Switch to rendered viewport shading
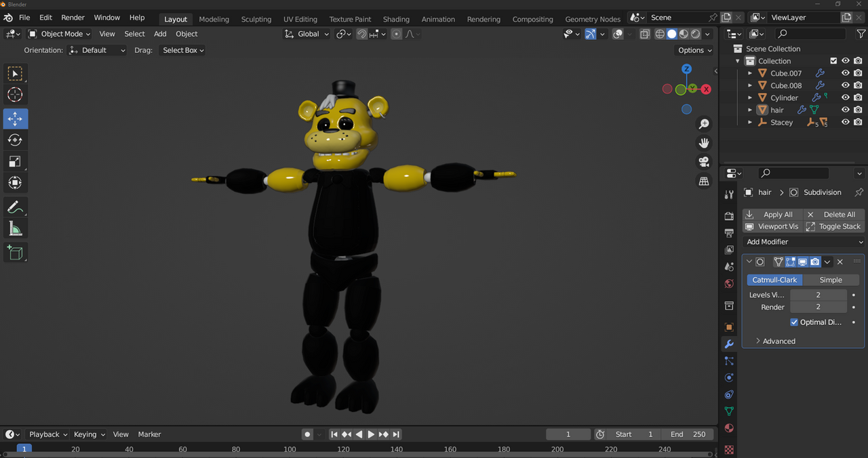The height and width of the screenshot is (458, 868). click(695, 34)
